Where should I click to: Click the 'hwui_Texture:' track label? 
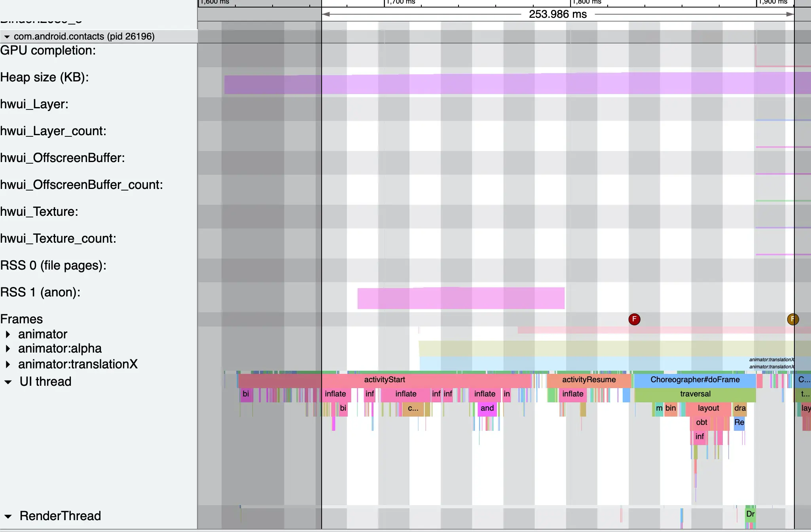coord(39,212)
